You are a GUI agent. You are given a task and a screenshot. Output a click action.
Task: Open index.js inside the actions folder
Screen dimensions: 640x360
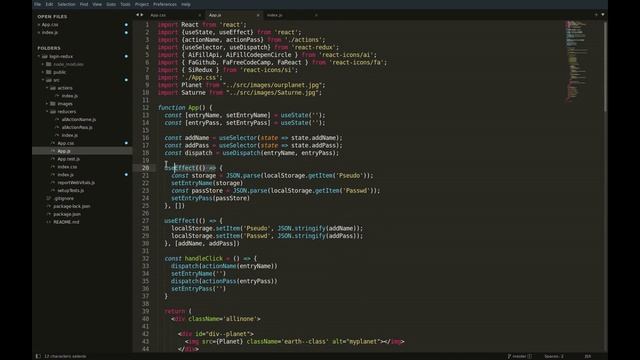pos(69,96)
